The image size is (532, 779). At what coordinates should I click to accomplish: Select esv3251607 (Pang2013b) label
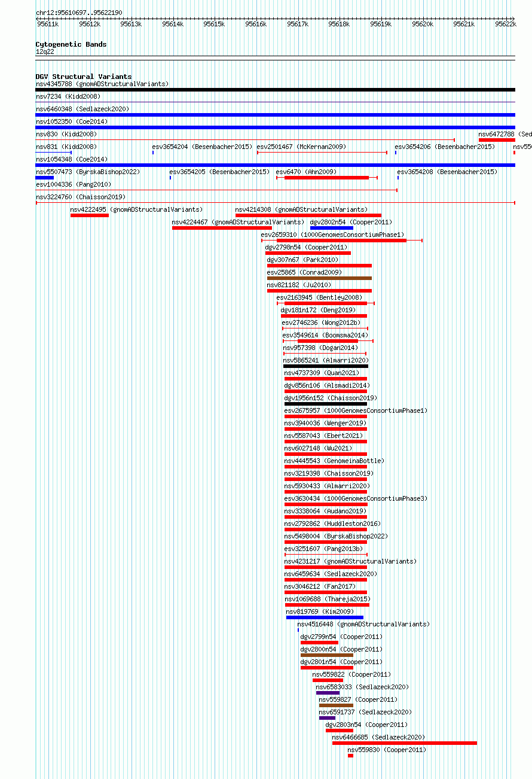324,549
